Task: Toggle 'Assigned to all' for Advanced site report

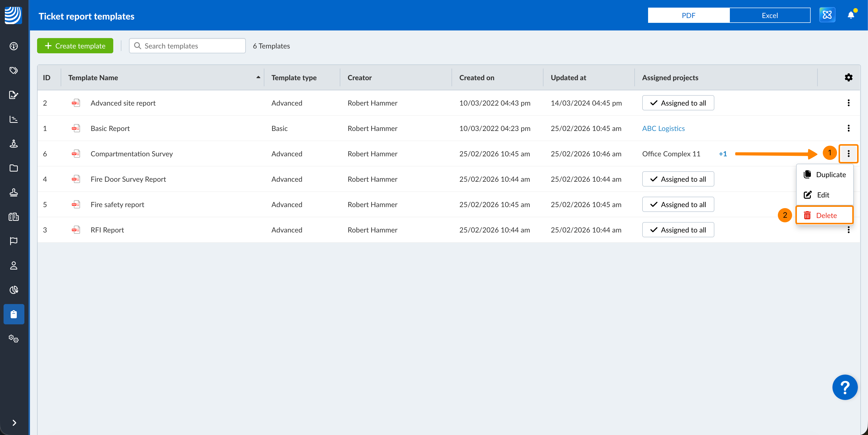Action: (x=678, y=103)
